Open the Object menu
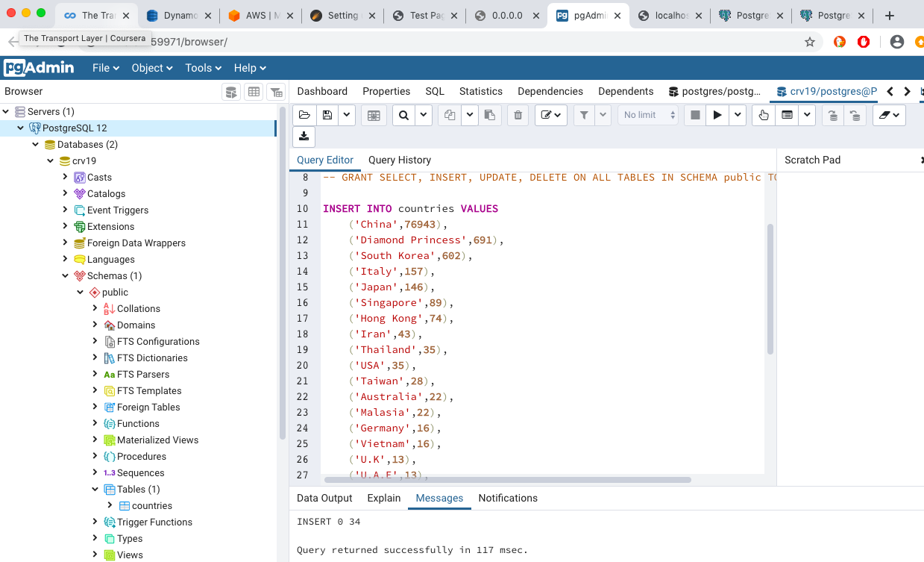Viewport: 924px width, 562px height. 152,68
